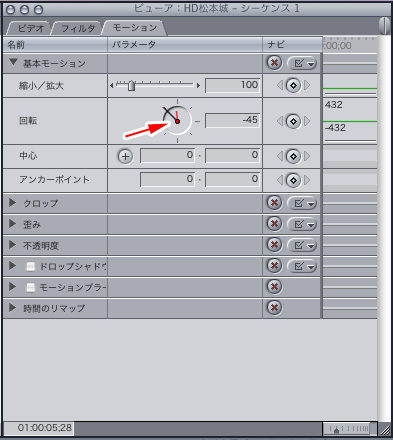Close the viewer window
This screenshot has height=440, width=393.
click(x=11, y=9)
